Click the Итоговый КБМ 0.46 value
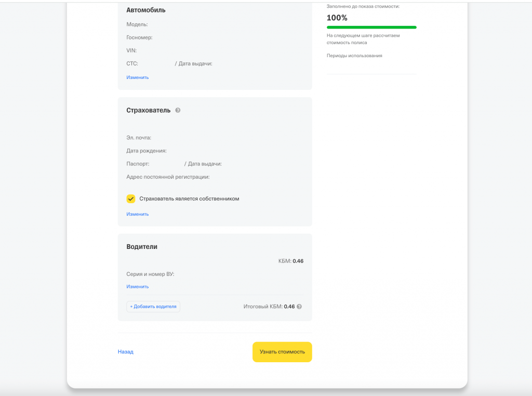 289,307
